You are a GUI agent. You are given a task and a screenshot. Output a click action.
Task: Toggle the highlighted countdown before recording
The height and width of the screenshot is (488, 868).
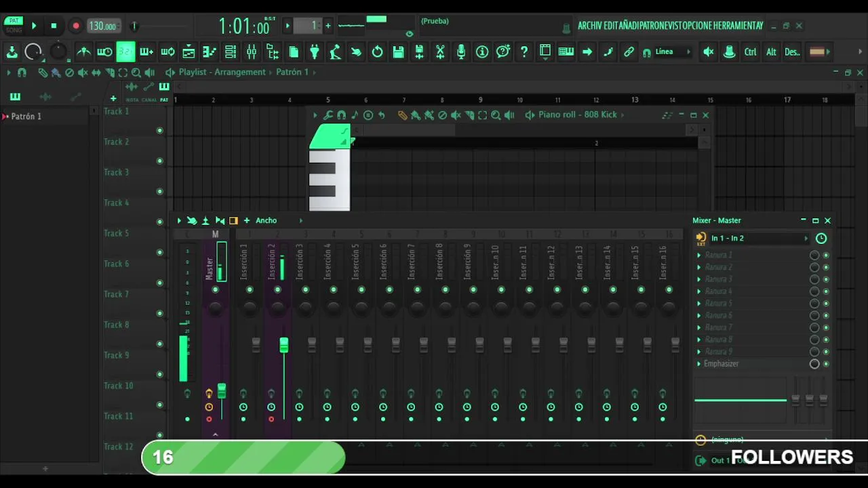[125, 52]
